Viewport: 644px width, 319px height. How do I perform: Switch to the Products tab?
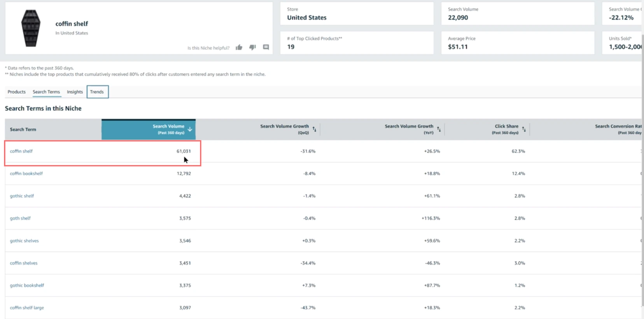pyautogui.click(x=17, y=92)
